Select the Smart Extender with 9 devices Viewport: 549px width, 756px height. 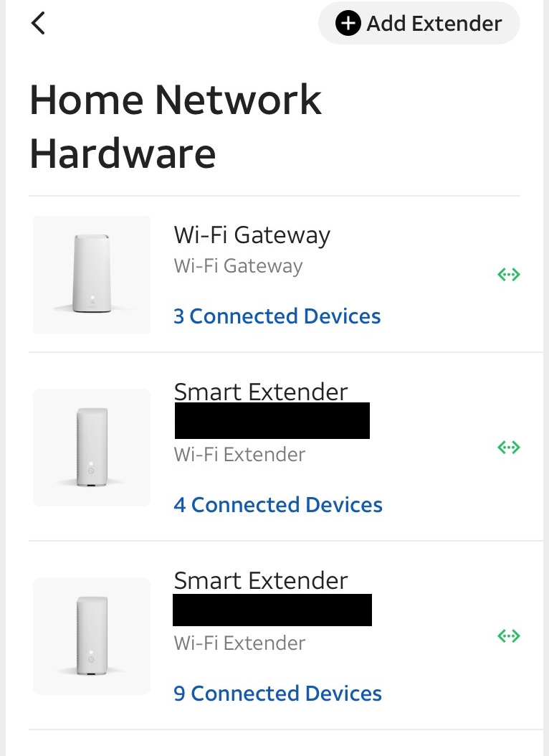[261, 580]
